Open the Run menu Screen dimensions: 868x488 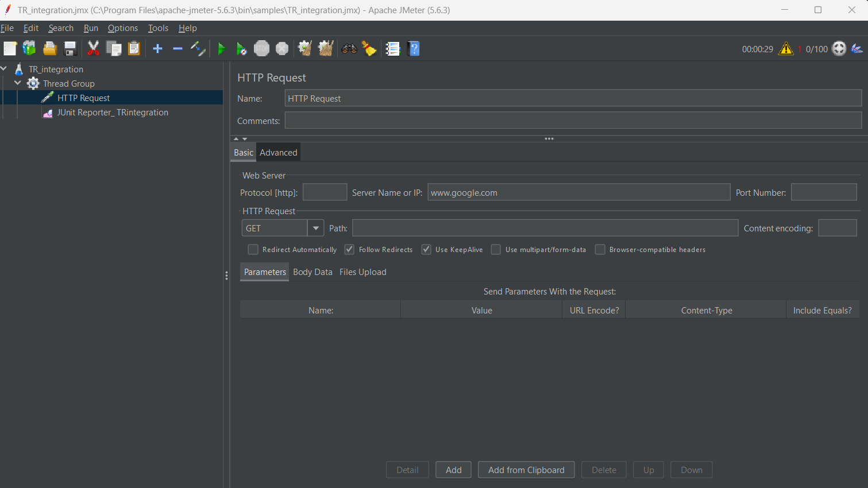tap(91, 28)
